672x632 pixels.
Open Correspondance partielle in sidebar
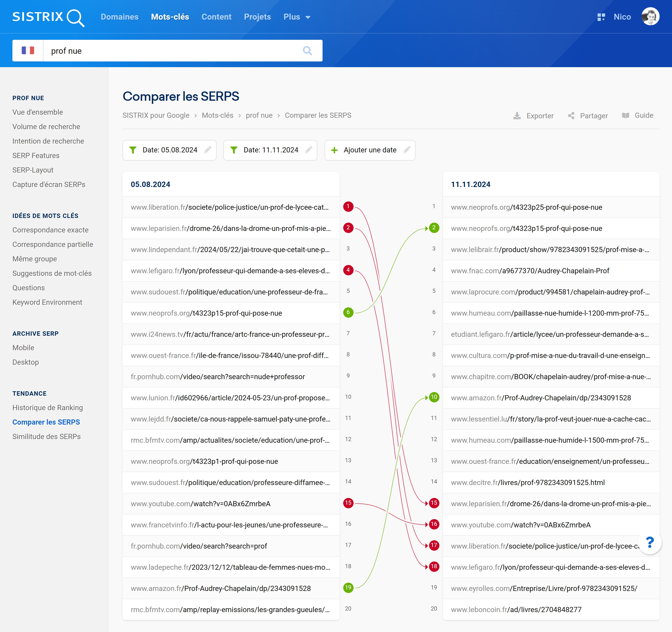[x=53, y=245]
